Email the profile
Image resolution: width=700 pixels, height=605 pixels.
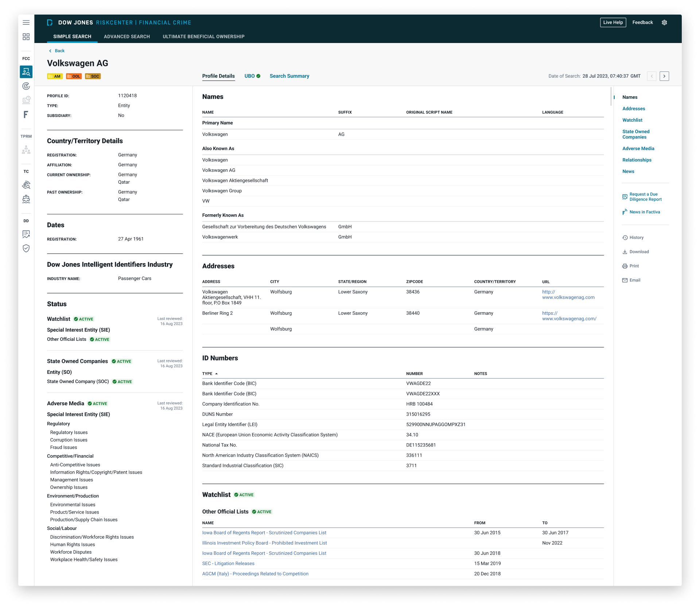631,280
